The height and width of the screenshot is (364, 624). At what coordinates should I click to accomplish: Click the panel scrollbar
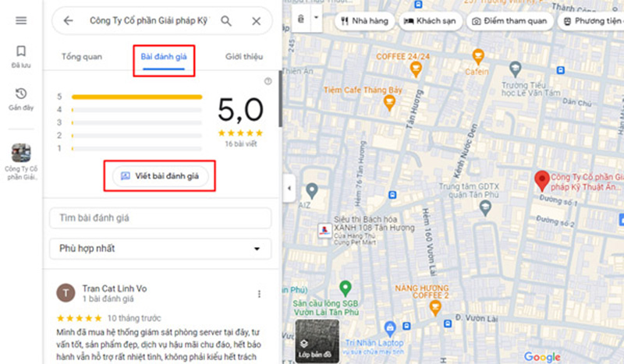pyautogui.click(x=280, y=99)
